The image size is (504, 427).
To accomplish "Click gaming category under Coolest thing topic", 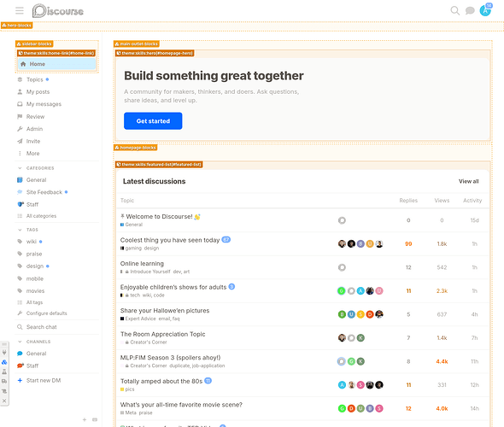I will click(x=132, y=248).
